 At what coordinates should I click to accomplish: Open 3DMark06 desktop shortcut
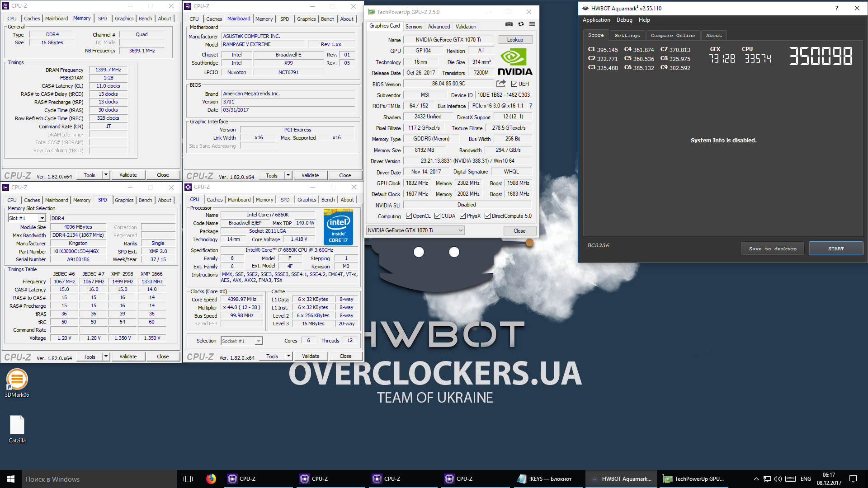(x=17, y=383)
